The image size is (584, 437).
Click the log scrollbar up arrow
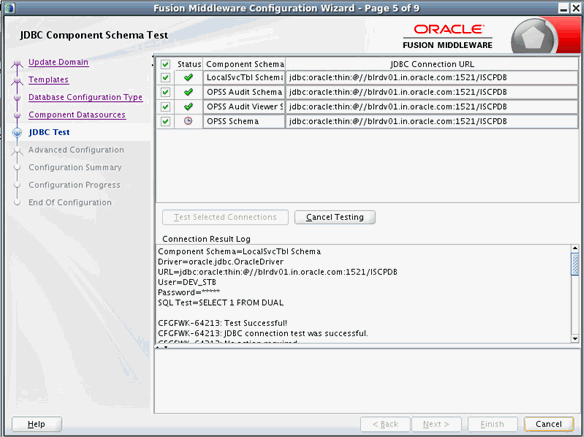coord(575,248)
